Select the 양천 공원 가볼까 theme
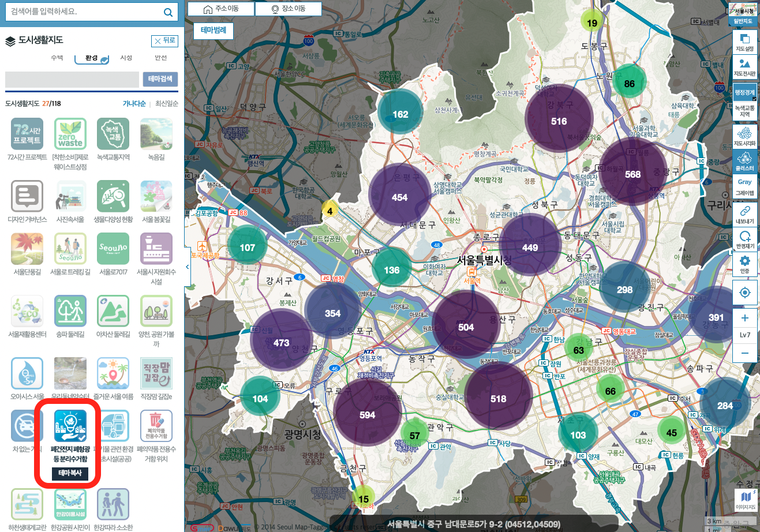The height and width of the screenshot is (532, 760). (x=156, y=311)
